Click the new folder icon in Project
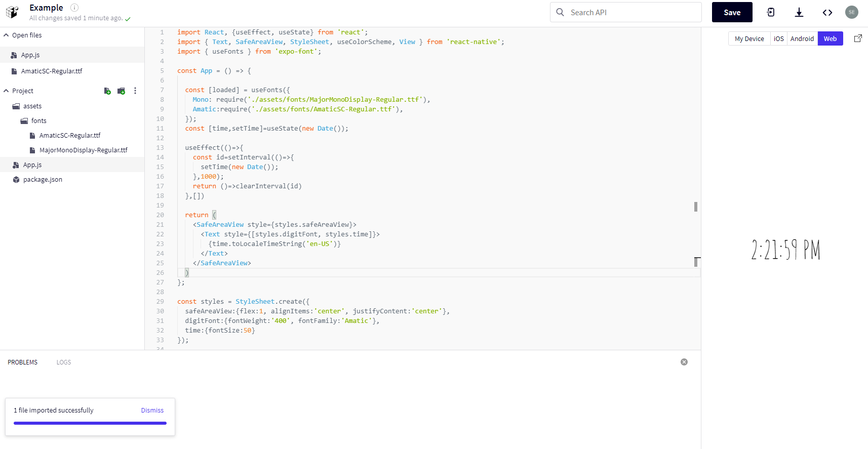The height and width of the screenshot is (449, 868). pyautogui.click(x=121, y=91)
